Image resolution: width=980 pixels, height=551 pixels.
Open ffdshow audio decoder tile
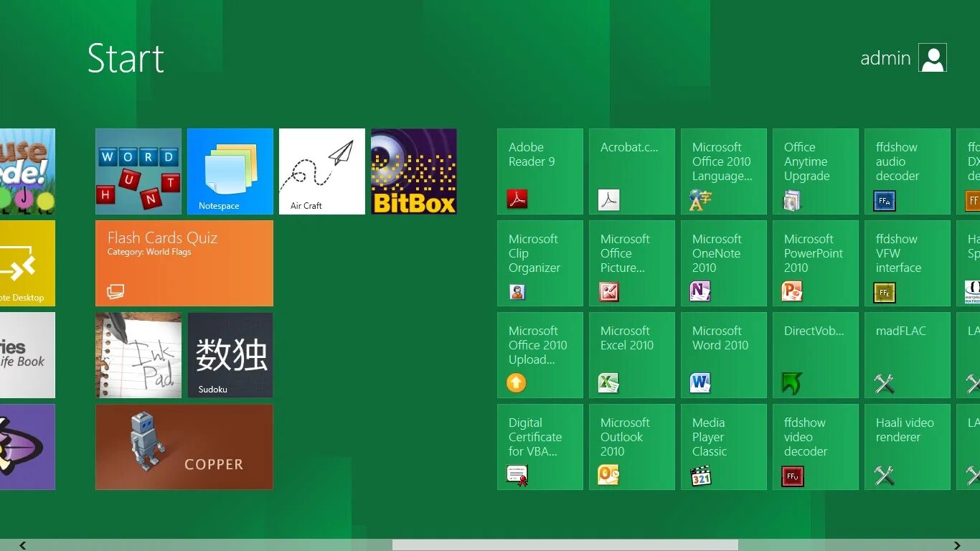coord(908,171)
